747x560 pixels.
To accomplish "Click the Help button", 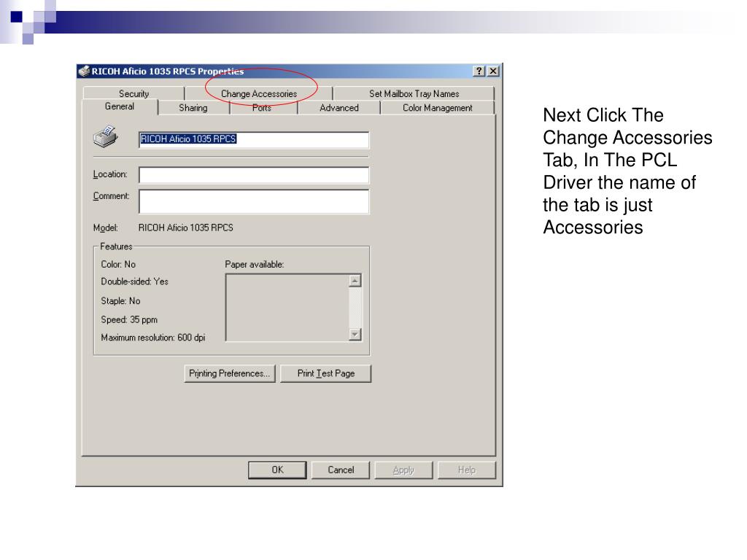I will tap(467, 470).
